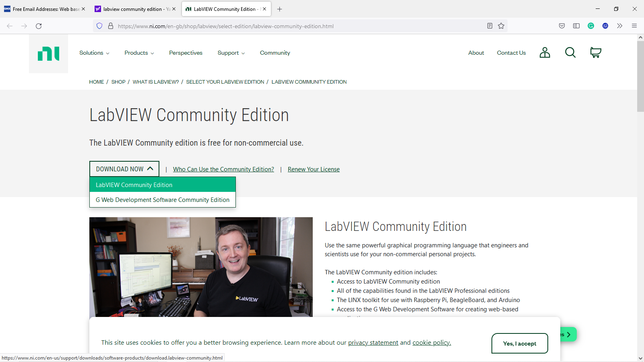Toggle reader view icon
Viewport: 644px width, 362px height.
click(490, 26)
